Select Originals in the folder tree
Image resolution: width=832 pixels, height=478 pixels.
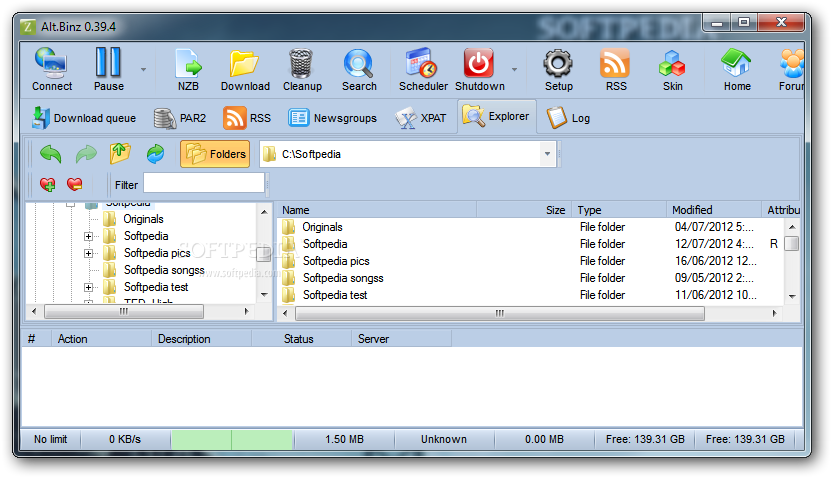tap(143, 219)
